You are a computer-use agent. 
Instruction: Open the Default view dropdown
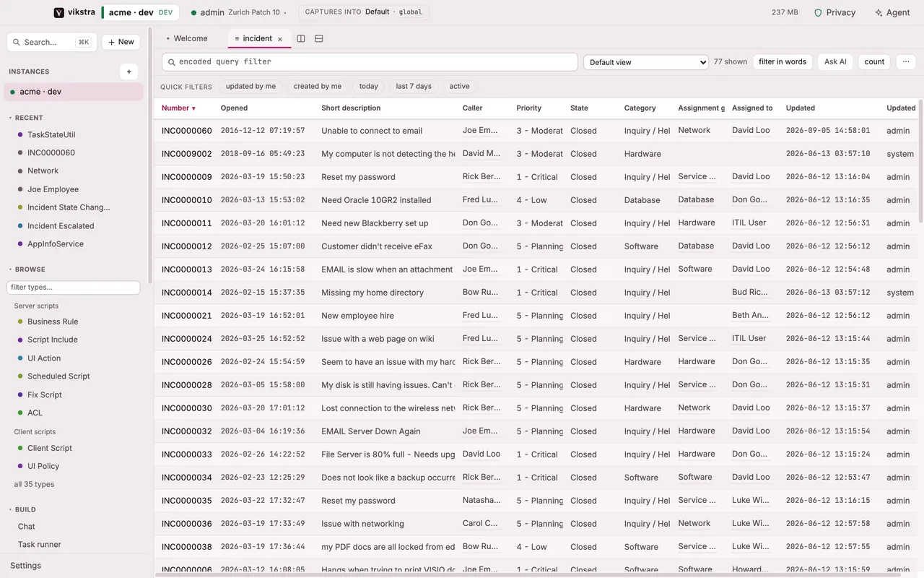[645, 62]
